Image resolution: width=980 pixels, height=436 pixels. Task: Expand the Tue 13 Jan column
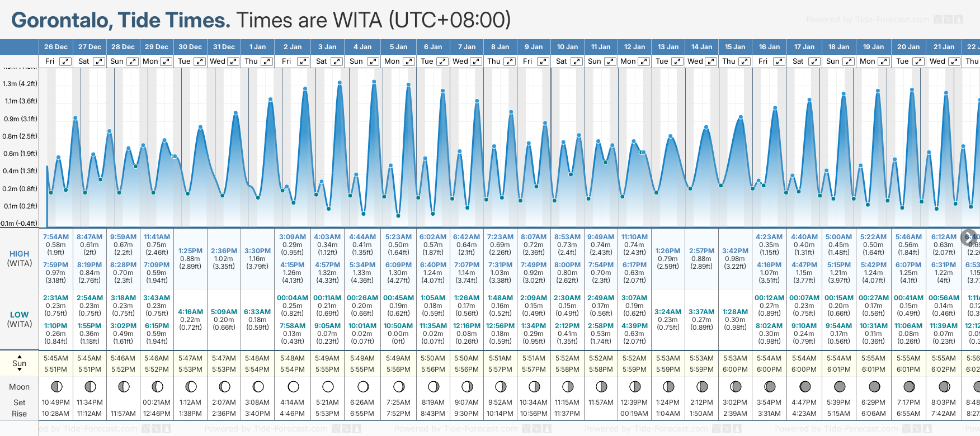tap(677, 61)
